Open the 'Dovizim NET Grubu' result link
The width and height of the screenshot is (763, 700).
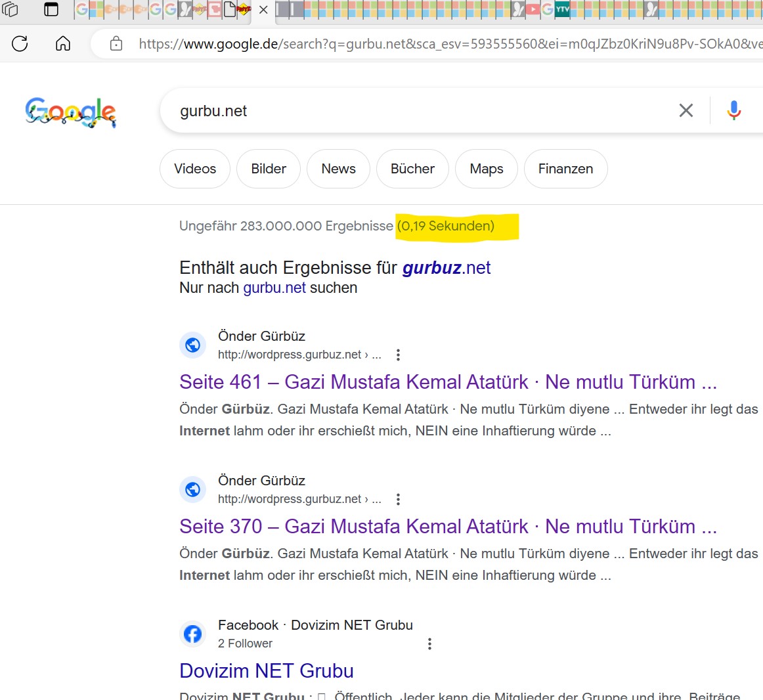pyautogui.click(x=267, y=671)
